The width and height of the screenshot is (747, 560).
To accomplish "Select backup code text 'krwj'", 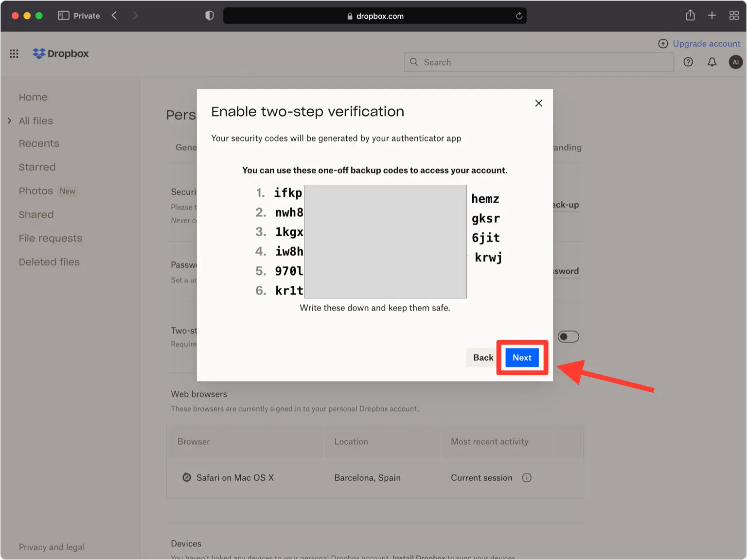I will point(488,257).
